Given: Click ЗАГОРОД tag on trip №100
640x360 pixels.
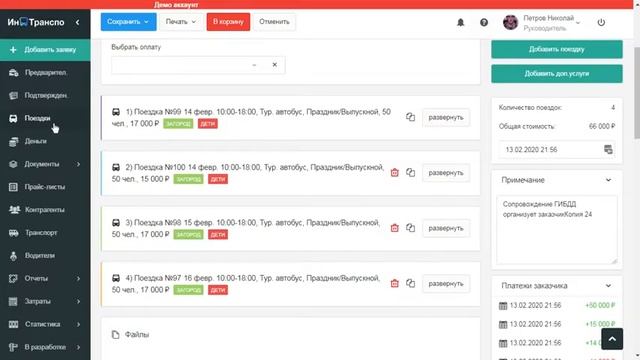Looking at the screenshot, I should click(x=188, y=179).
